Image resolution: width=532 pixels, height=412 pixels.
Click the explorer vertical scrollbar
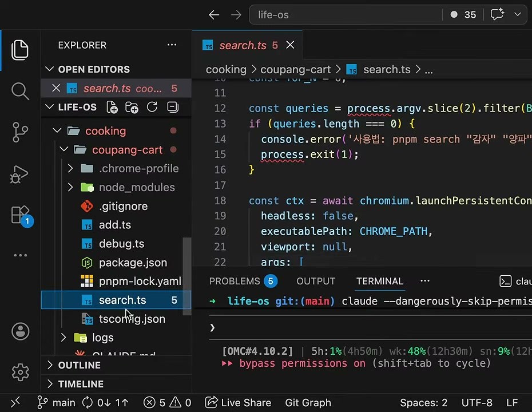coord(186,276)
